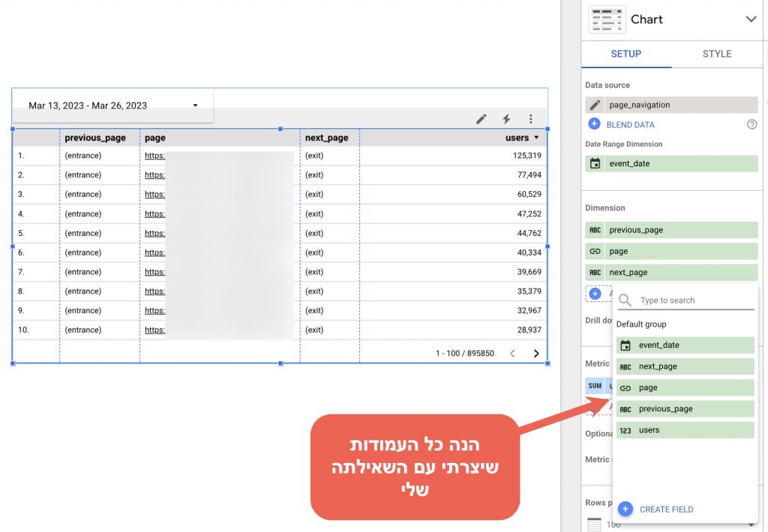Click the Type to search field

[694, 300]
